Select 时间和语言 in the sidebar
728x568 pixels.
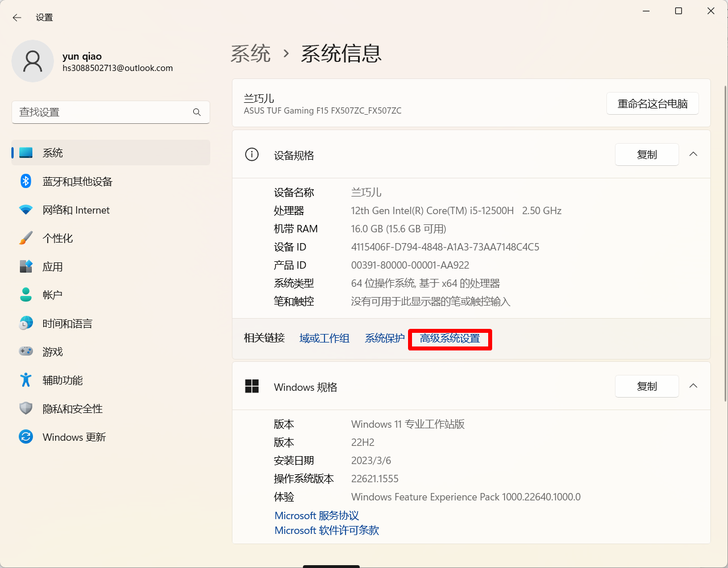click(x=111, y=323)
